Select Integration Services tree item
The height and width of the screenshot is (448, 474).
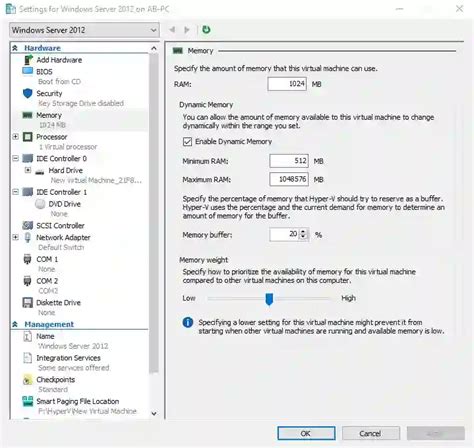click(x=68, y=358)
